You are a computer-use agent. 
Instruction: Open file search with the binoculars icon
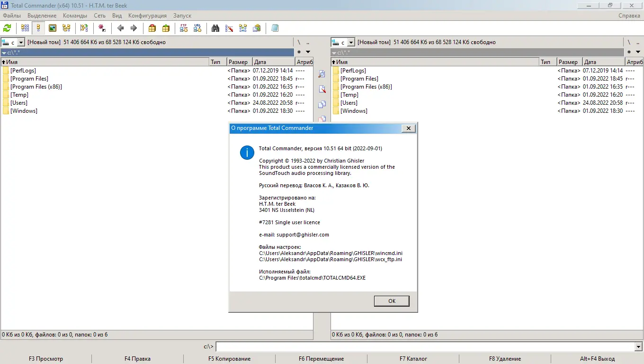pos(215,28)
